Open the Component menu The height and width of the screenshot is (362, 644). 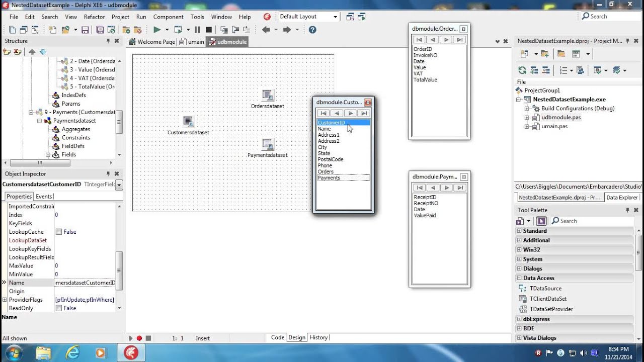point(168,17)
